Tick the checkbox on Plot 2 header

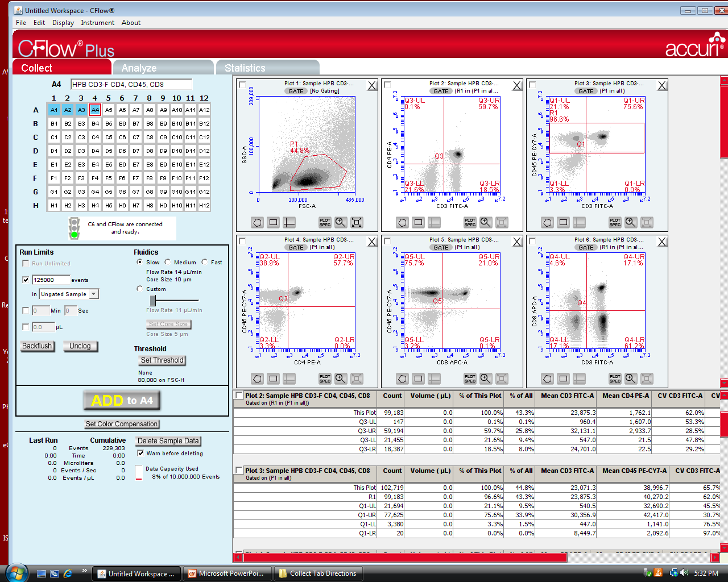pos(388,85)
